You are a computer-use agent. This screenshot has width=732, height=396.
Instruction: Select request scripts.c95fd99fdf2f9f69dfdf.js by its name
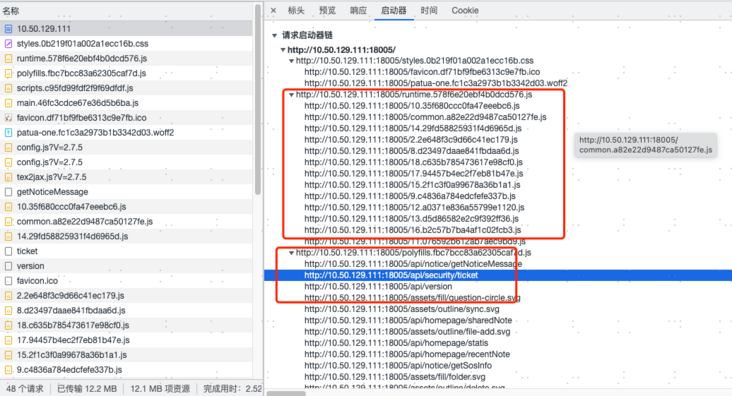(x=75, y=88)
